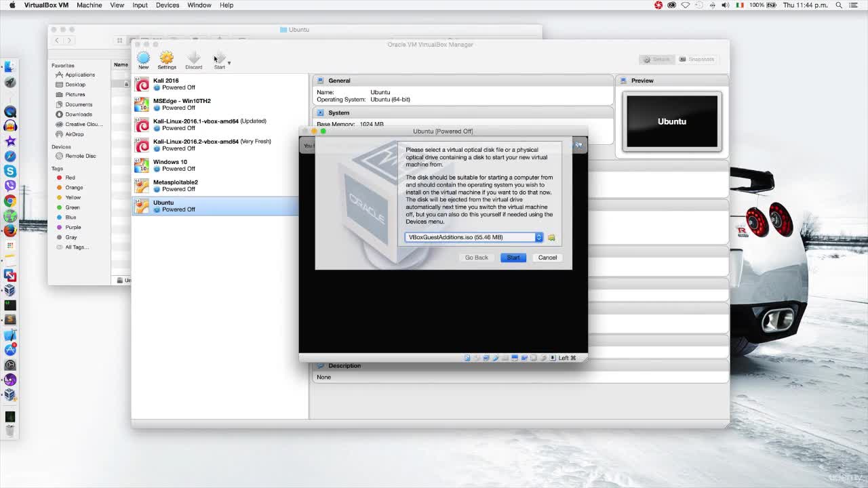Click the Snapshots button in VirtualBox Manager
This screenshot has width=868, height=488.
point(697,59)
